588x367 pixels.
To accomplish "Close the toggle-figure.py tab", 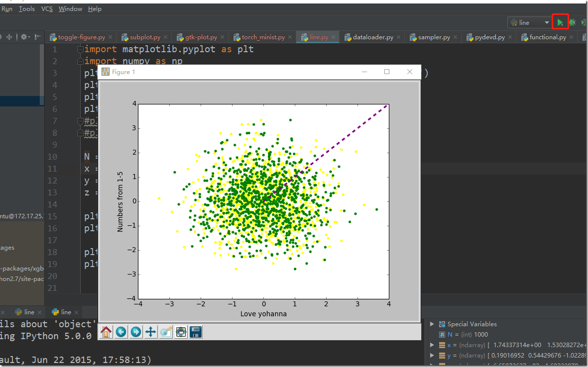I will pyautogui.click(x=110, y=37).
